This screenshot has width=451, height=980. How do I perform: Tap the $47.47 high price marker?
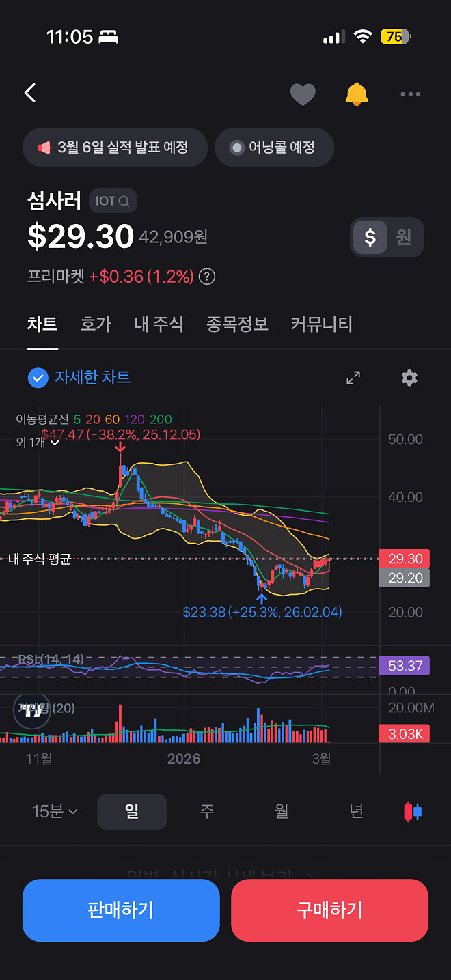tap(120, 434)
